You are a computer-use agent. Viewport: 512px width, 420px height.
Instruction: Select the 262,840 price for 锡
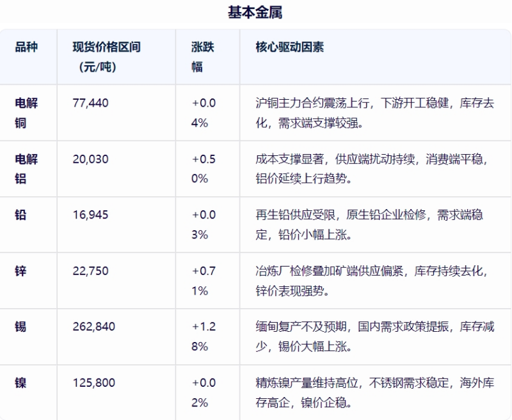(94, 327)
